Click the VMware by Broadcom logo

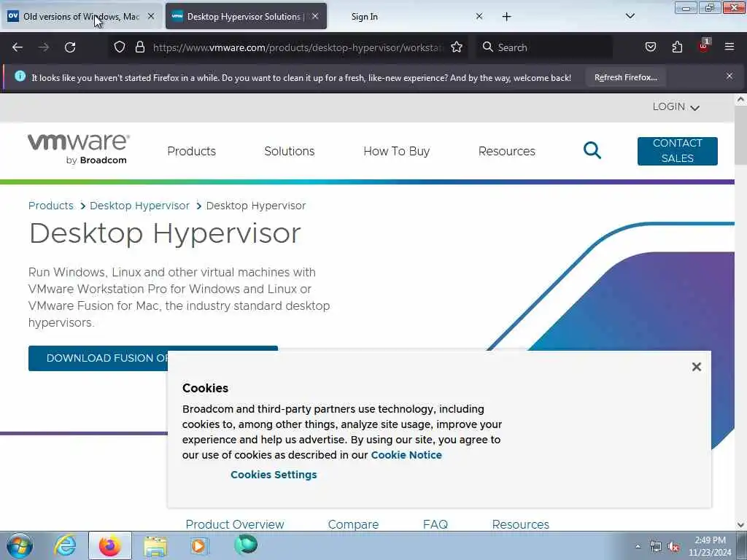[x=79, y=149]
